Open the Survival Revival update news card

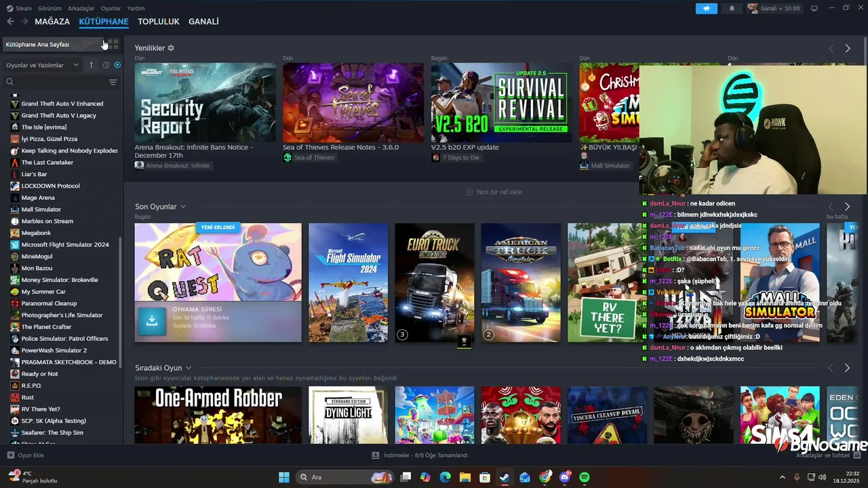pos(501,102)
